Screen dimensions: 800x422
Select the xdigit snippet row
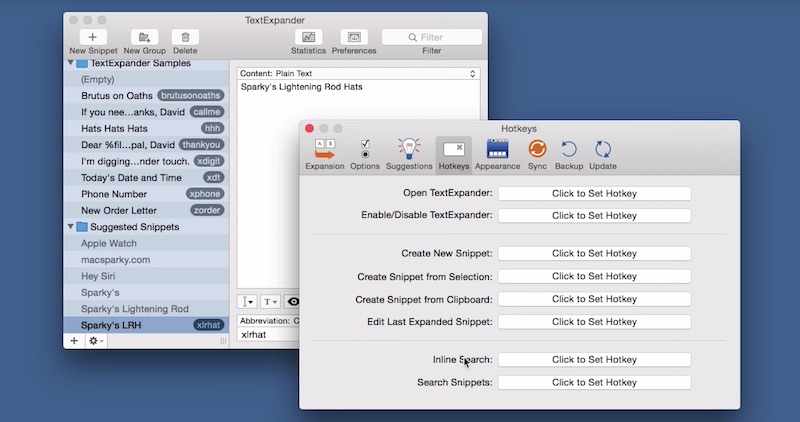[x=146, y=161]
